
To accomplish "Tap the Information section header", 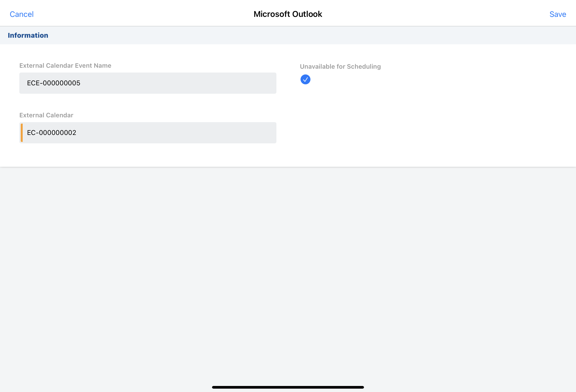I will pyautogui.click(x=28, y=35).
